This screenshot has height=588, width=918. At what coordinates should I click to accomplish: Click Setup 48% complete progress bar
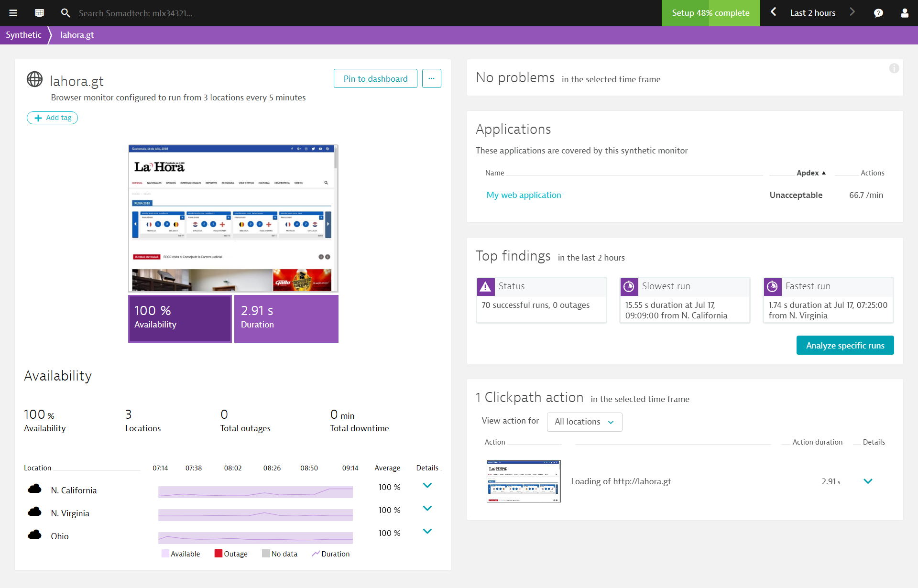(710, 13)
